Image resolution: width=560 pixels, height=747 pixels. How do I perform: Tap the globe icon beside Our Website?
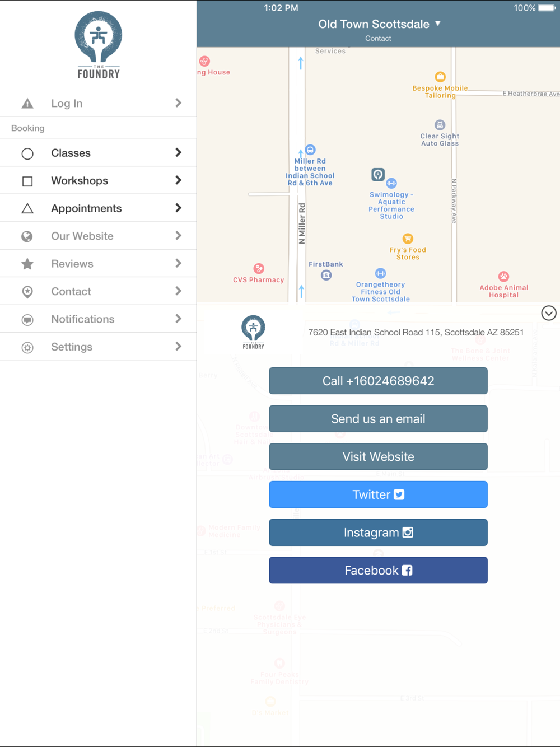click(x=27, y=236)
